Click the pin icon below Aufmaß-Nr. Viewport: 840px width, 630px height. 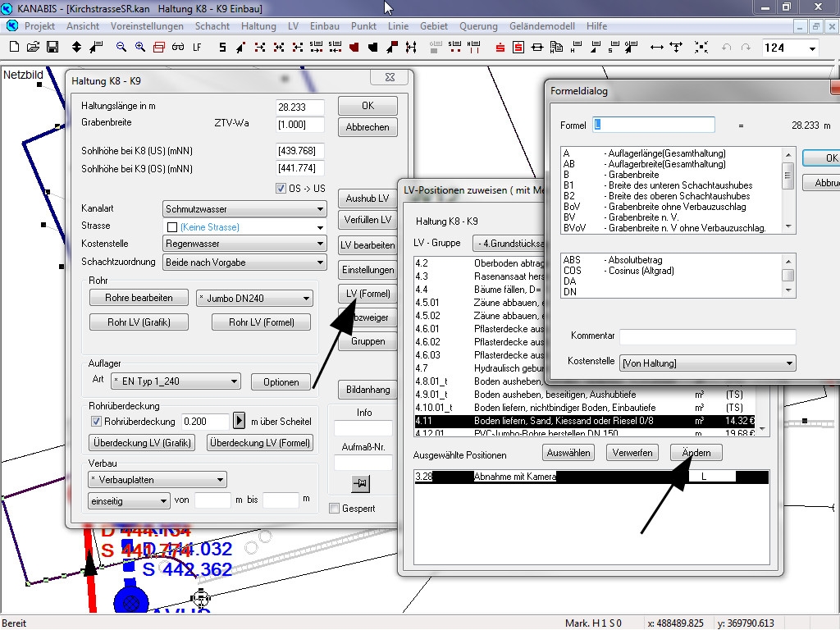[362, 484]
